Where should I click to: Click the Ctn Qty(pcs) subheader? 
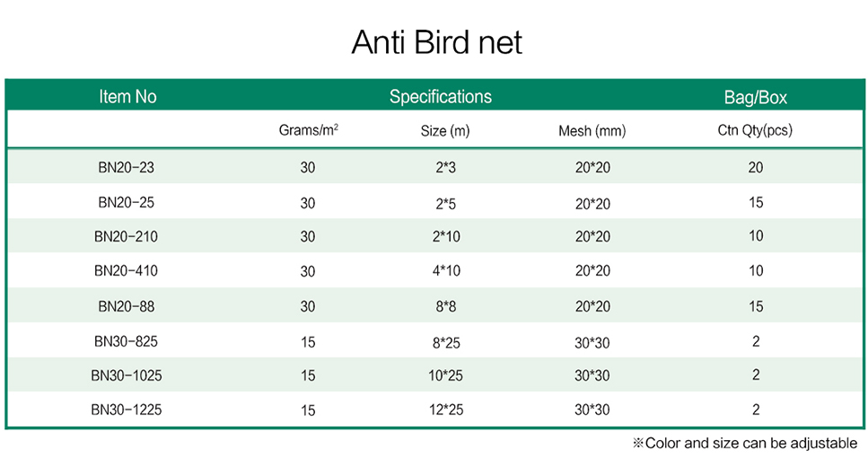(x=755, y=130)
